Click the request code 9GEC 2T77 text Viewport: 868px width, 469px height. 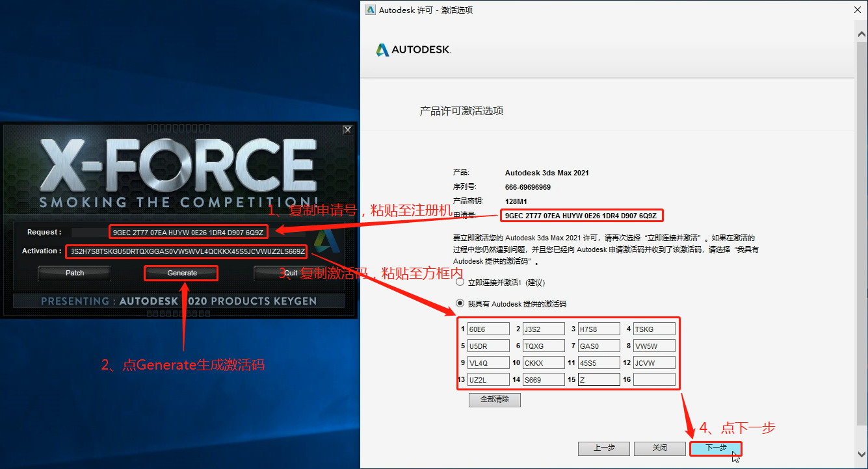click(581, 215)
